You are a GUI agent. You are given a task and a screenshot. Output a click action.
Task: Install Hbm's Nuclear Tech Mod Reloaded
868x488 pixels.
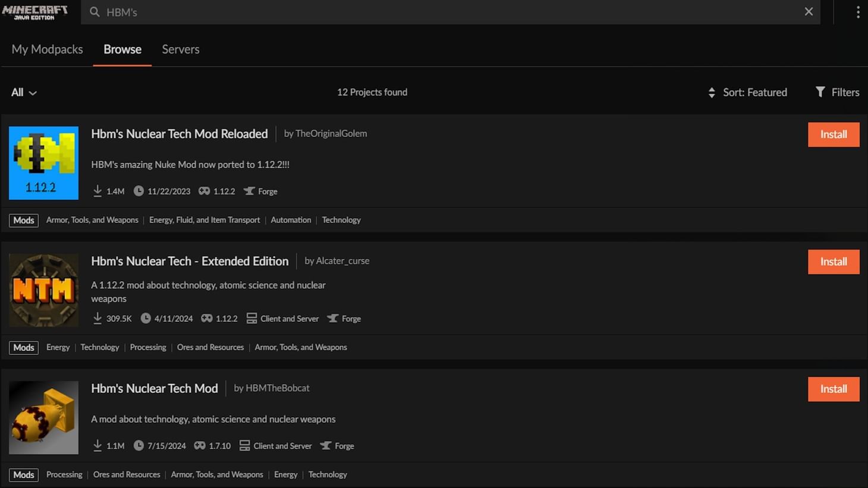[833, 134]
